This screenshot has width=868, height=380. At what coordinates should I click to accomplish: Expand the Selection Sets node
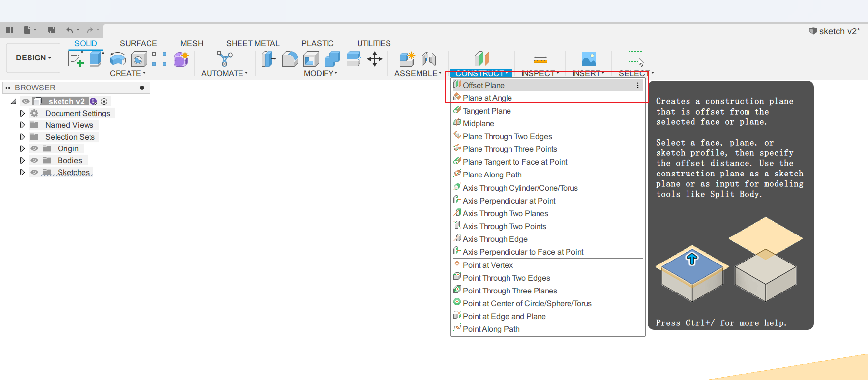[x=22, y=137]
